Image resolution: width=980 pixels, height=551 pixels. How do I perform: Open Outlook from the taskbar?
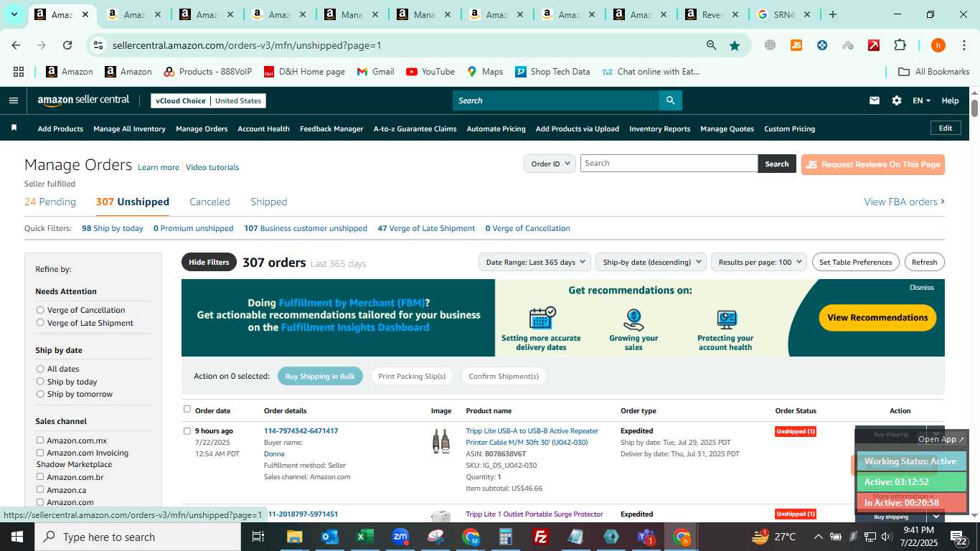point(329,537)
